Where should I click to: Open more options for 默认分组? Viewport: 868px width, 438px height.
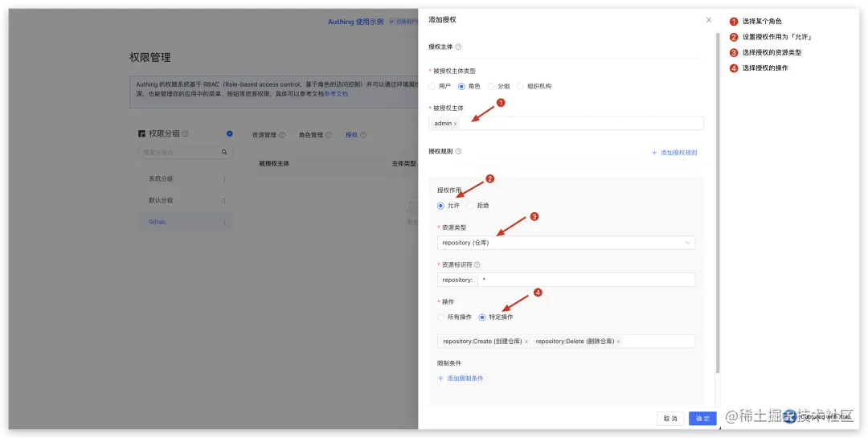(x=224, y=200)
